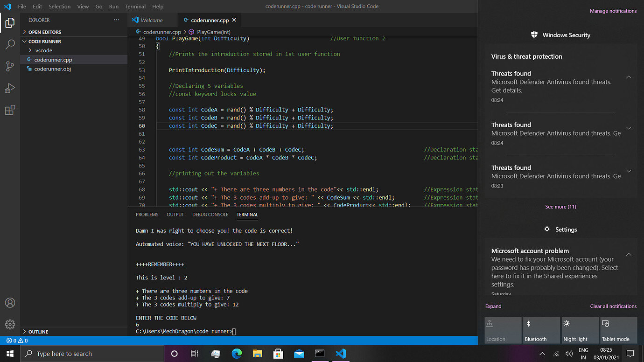Select coderunner.obj in the explorer

[52, 69]
